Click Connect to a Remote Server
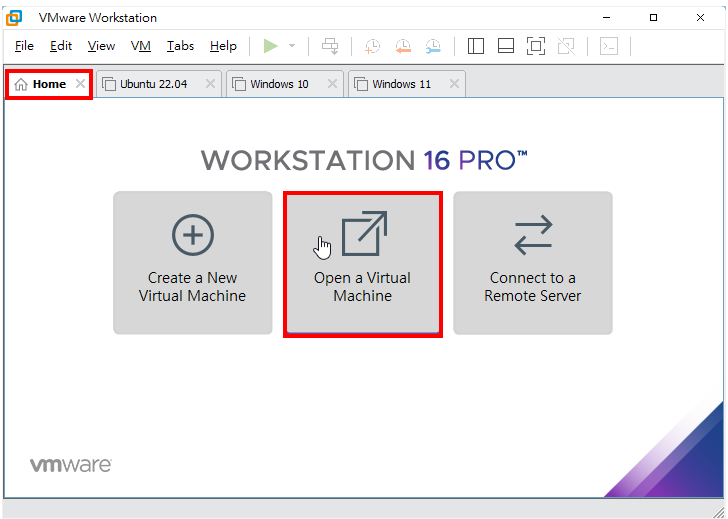This screenshot has height=519, width=728. [x=533, y=263]
